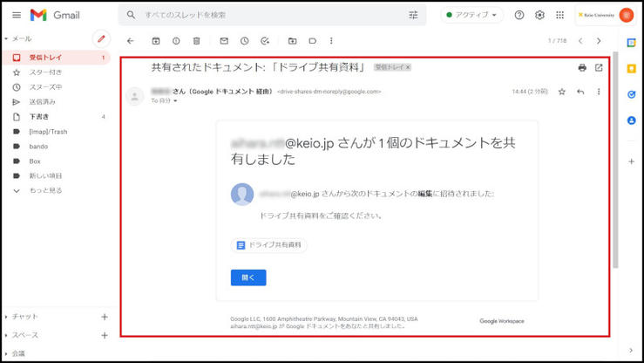The image size is (644, 363).
Task: Delete the email with the trash icon
Action: coord(197,41)
